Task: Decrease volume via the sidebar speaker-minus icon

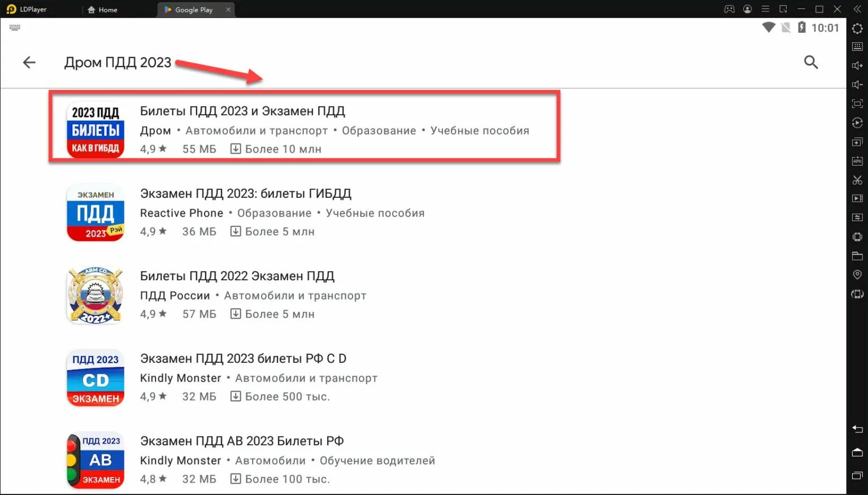Action: coord(857,85)
